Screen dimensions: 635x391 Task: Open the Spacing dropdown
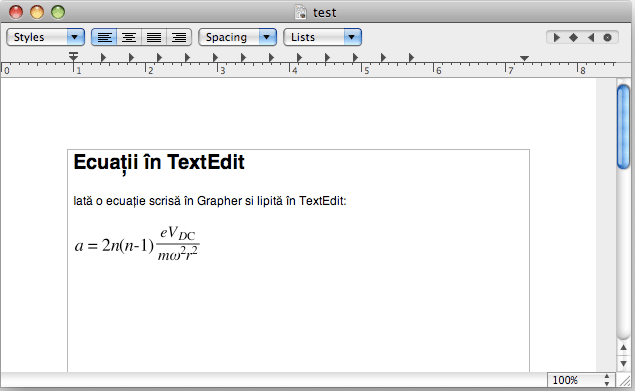(x=237, y=37)
